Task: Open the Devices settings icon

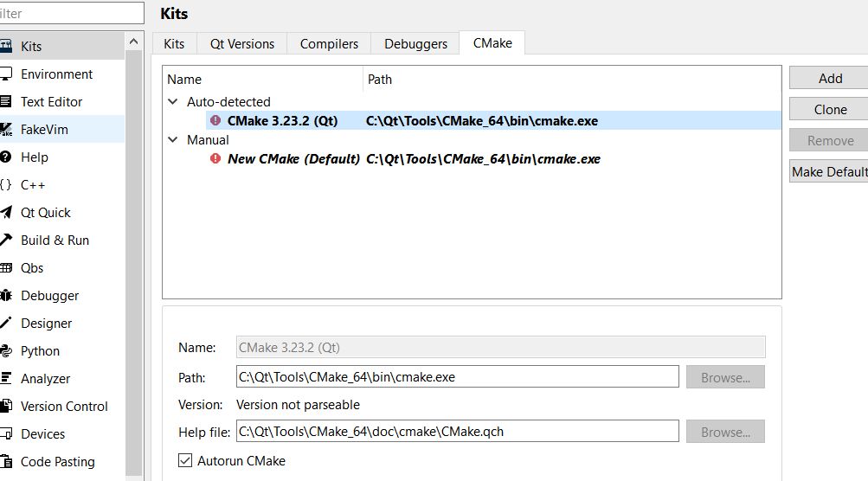Action: pos(5,433)
